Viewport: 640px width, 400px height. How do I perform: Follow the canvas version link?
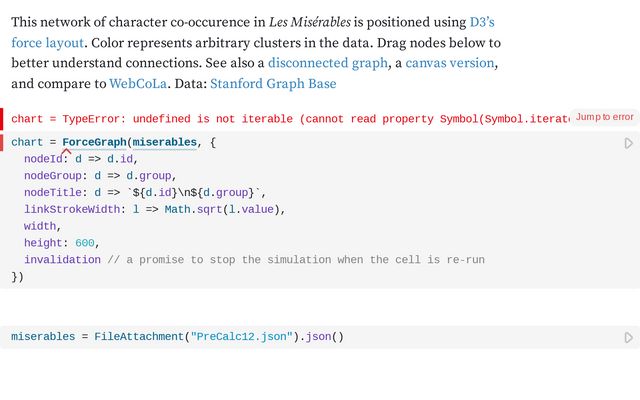450,63
